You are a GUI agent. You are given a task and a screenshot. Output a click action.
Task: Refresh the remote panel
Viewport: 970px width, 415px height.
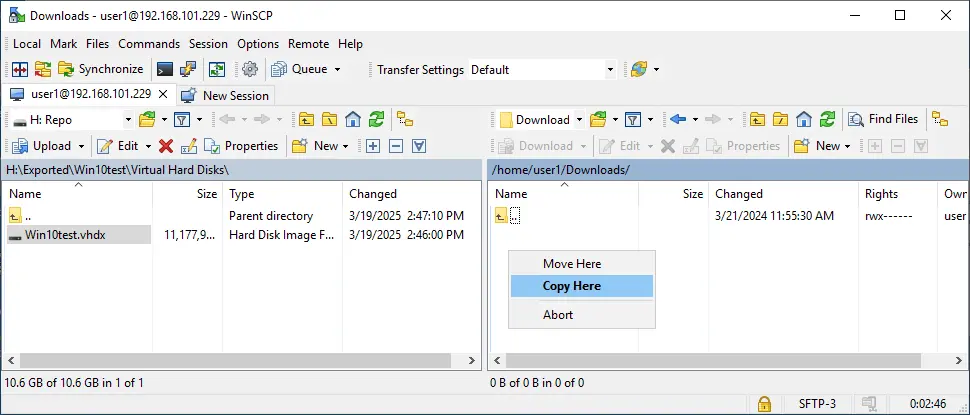pos(828,119)
